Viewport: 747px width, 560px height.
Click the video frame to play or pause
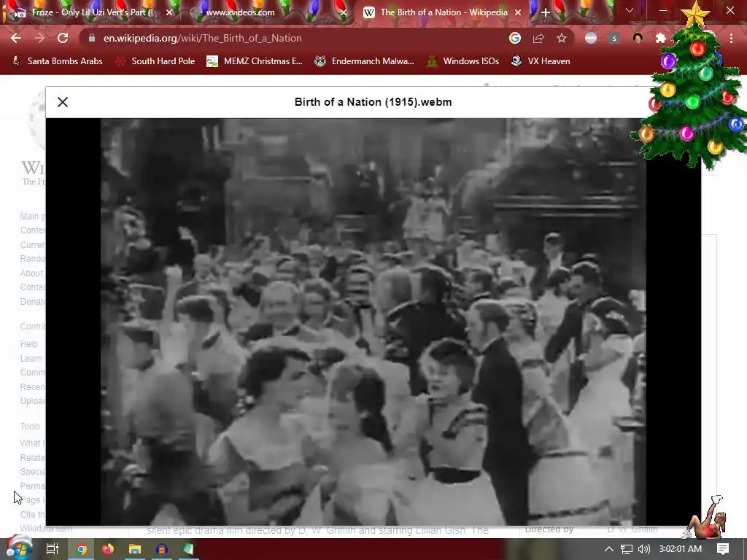point(373,322)
